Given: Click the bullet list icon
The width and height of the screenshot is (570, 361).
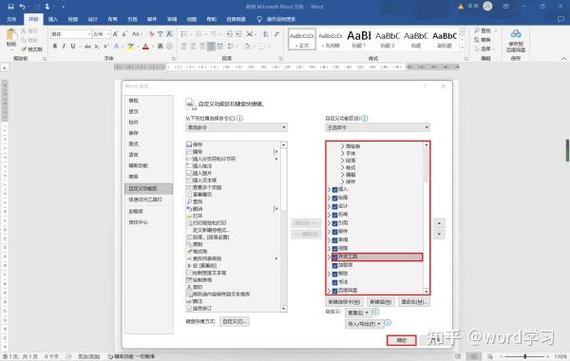Looking at the screenshot, I should tap(184, 34).
